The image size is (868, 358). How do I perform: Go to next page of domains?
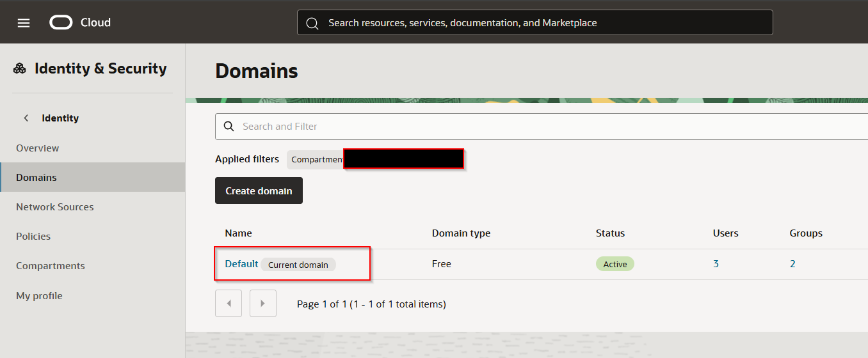coord(262,304)
